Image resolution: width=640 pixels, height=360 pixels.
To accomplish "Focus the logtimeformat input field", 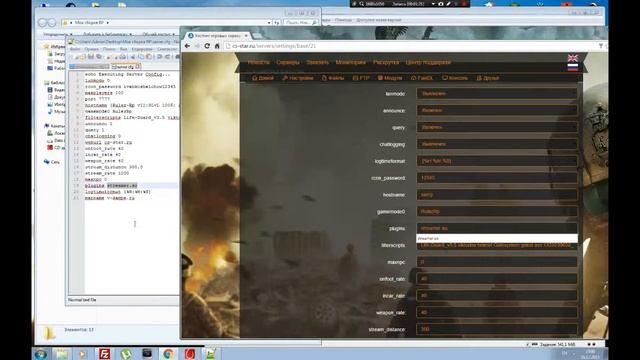I will pyautogui.click(x=497, y=161).
